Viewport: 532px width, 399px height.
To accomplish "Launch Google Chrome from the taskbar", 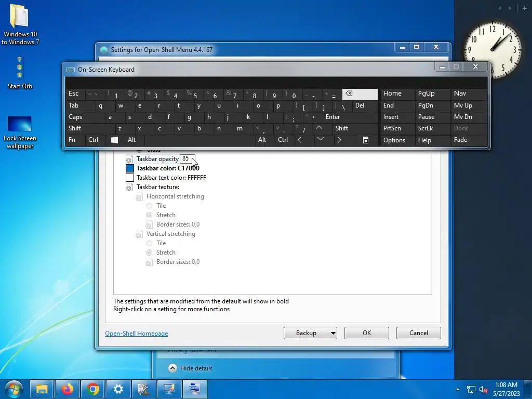I will click(93, 389).
